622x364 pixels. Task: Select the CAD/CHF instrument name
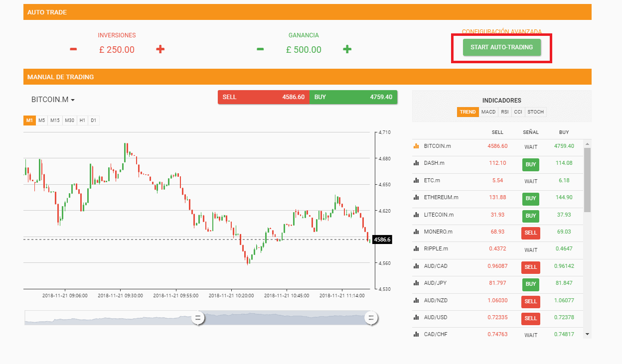coord(436,335)
